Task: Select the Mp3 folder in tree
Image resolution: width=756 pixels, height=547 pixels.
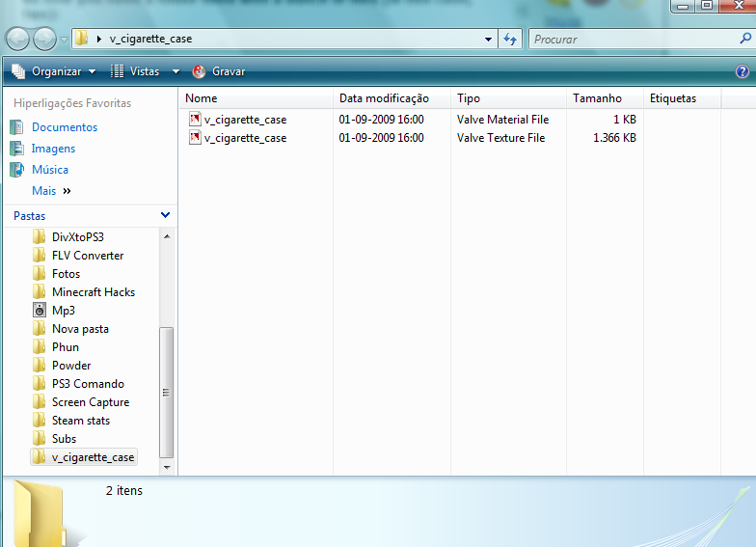Action: [64, 311]
